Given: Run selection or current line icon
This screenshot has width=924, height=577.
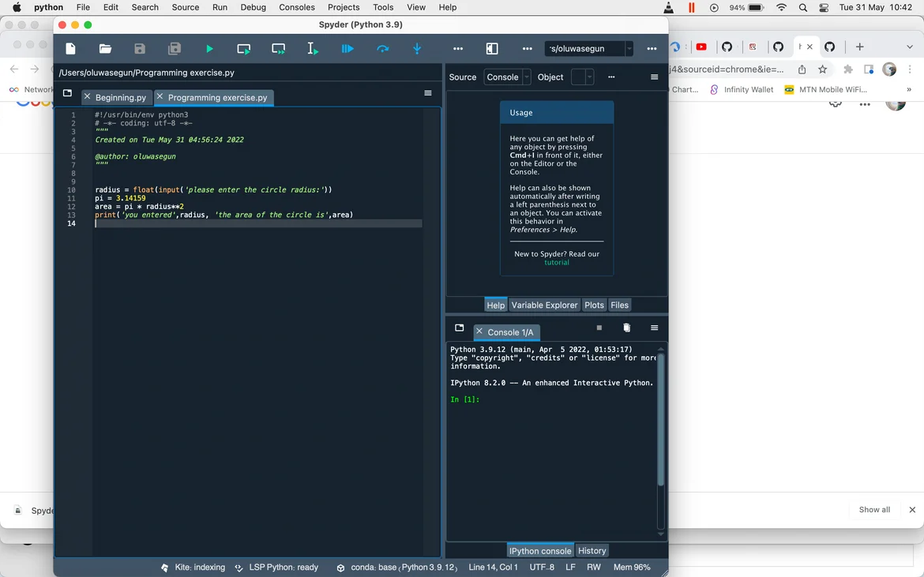Looking at the screenshot, I should [313, 49].
